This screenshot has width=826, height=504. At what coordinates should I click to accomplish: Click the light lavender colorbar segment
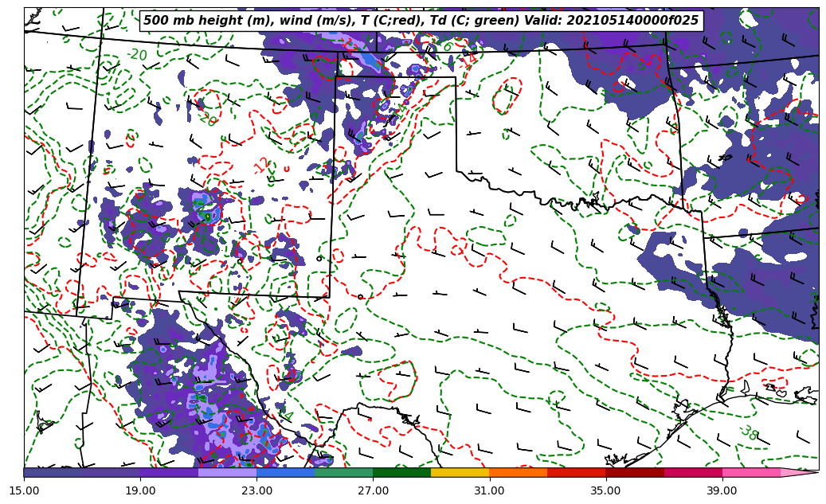(227, 472)
